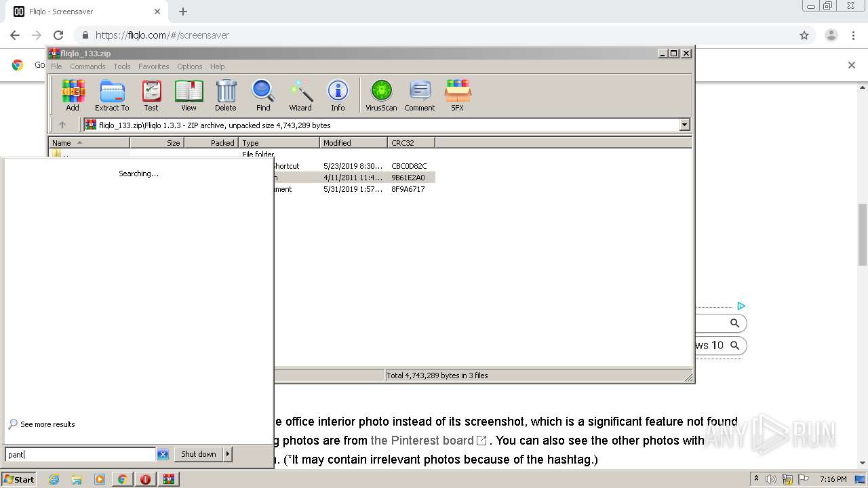Open the Tools menu
Viewport: 868px width, 488px height.
(x=122, y=66)
